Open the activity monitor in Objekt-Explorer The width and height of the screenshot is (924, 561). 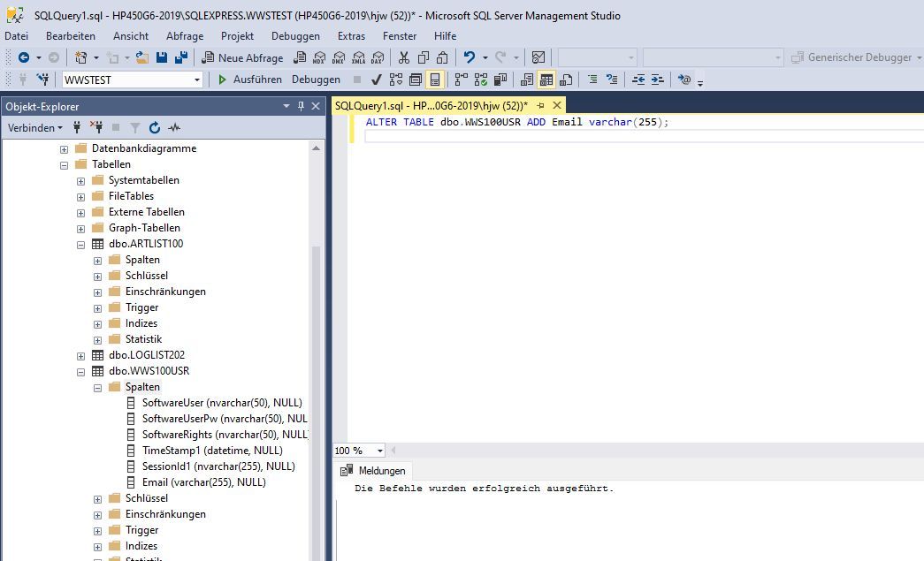pos(174,128)
